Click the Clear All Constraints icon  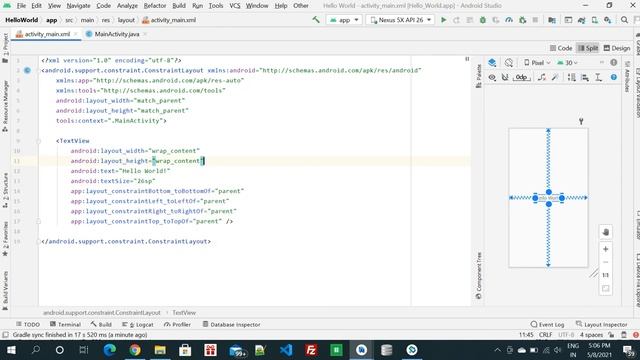click(x=542, y=77)
